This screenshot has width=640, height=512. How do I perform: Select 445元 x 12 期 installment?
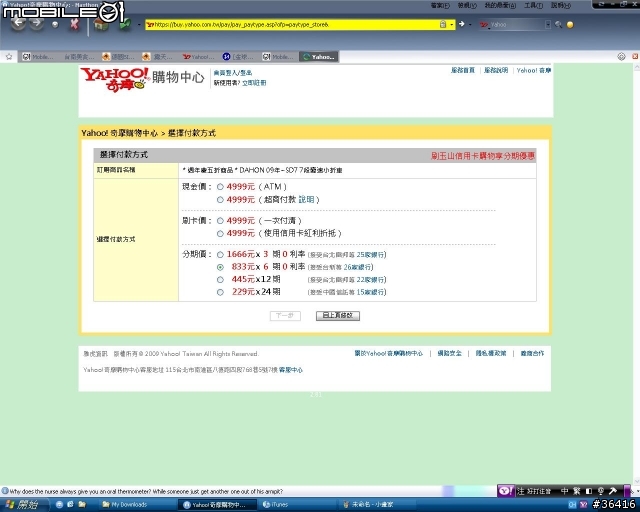click(220, 280)
